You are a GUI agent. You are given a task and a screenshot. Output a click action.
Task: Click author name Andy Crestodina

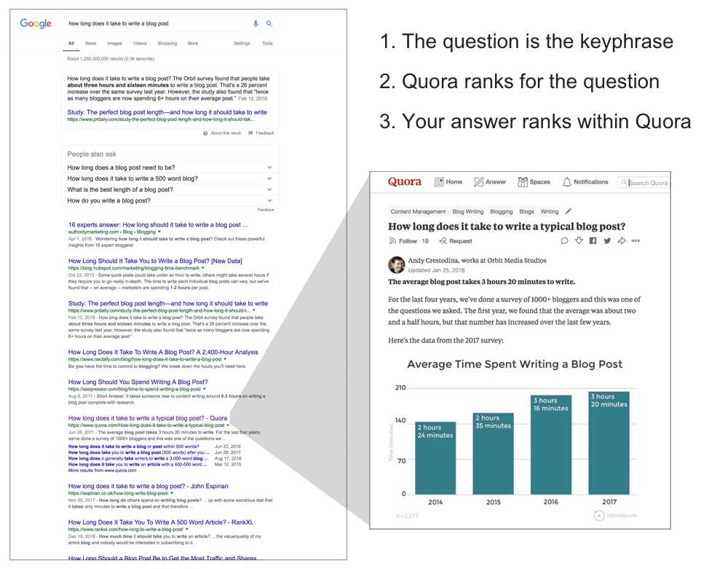pyautogui.click(x=433, y=261)
